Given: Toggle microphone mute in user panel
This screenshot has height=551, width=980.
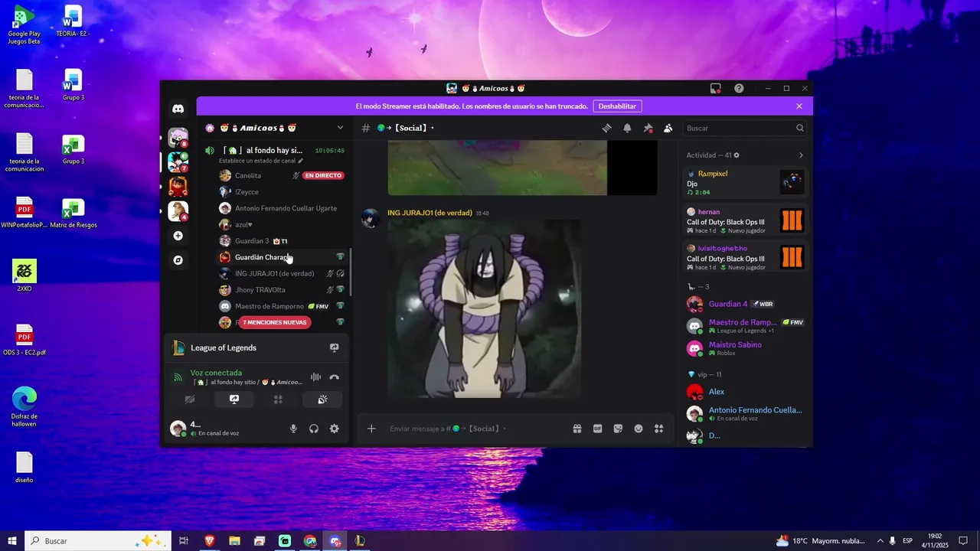Looking at the screenshot, I should [293, 429].
